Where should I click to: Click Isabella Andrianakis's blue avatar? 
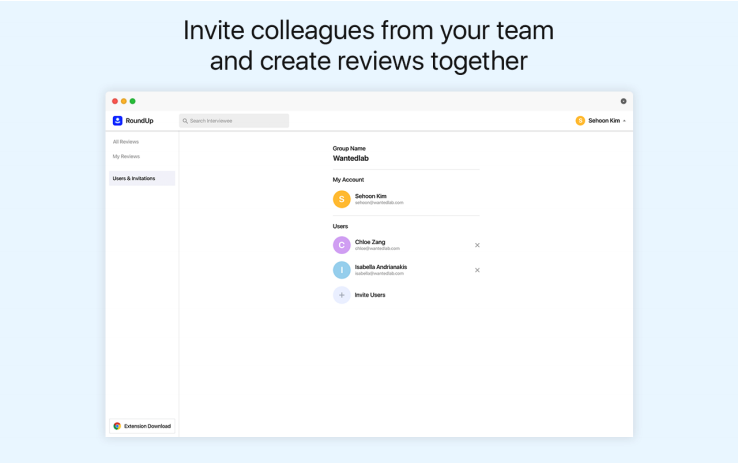[x=342, y=271]
